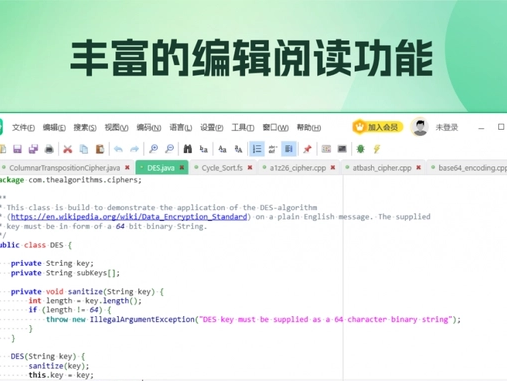Click 'subKeys[];' in the private String line
Viewport: 507px width, 381px height.
click(98, 273)
